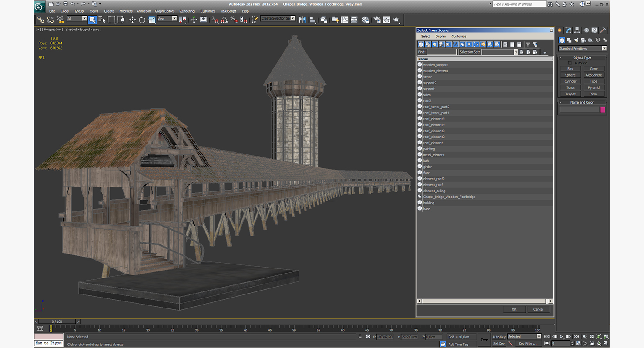644x348 pixels.
Task: Click the Unlink Selection icon
Action: coord(50,20)
